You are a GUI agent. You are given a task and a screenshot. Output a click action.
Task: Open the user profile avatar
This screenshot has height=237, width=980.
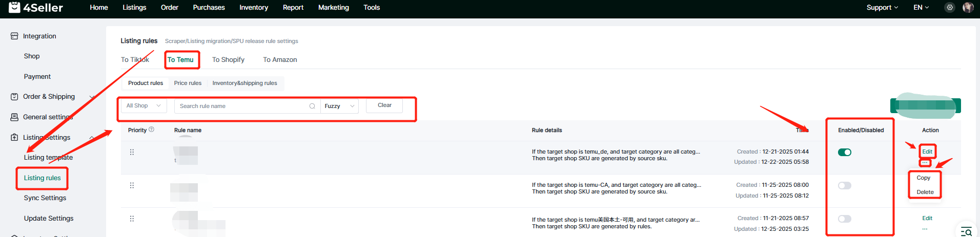point(968,8)
